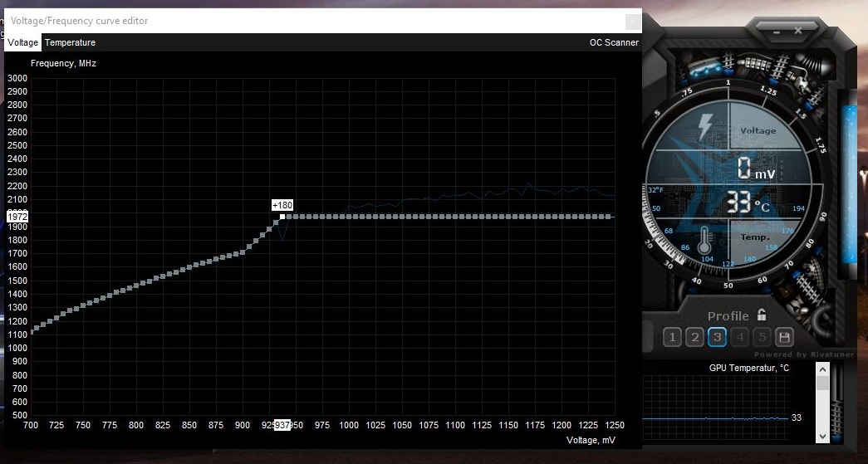Click the monitoring graph scrollbar thumb
Screen dimensions: 868x464
coord(822,383)
